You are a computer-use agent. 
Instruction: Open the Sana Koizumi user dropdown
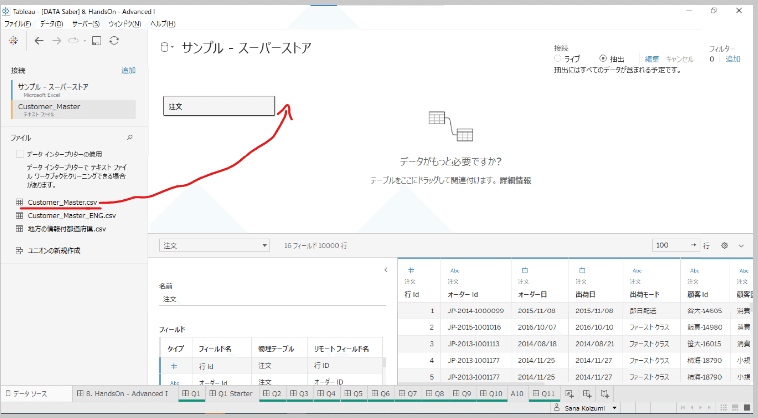coord(614,408)
